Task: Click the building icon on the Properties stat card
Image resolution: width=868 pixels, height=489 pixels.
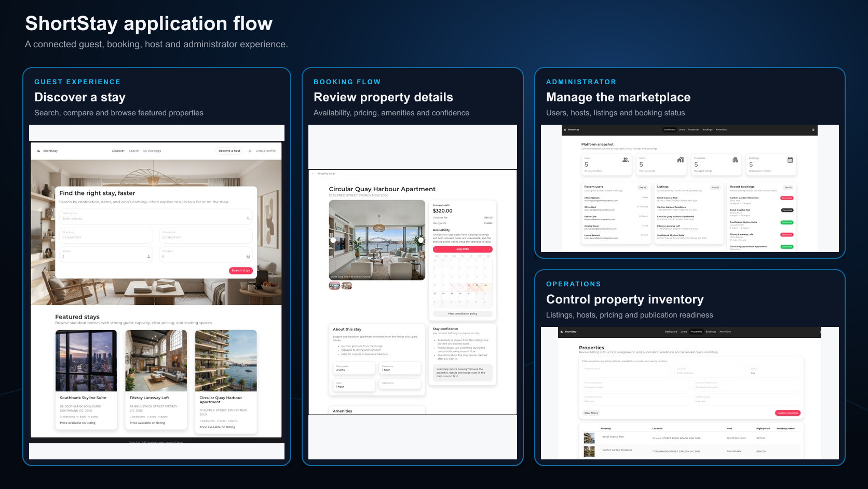Action: point(735,160)
